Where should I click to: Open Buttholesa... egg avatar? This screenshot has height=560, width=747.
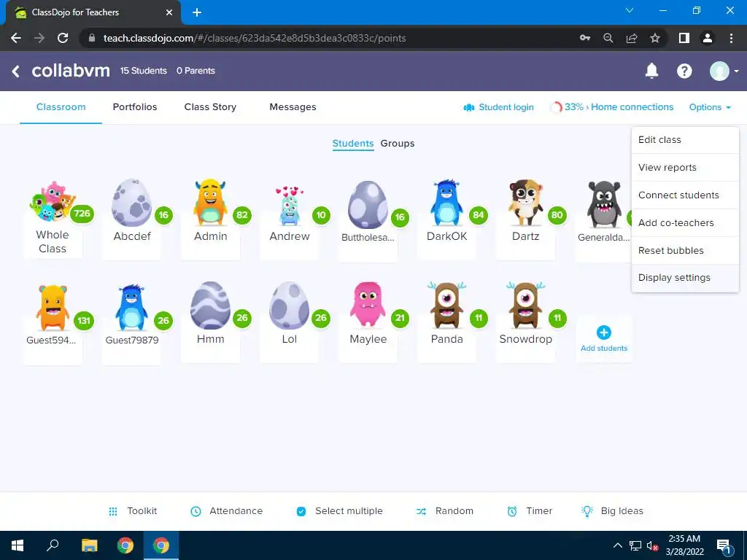click(368, 205)
